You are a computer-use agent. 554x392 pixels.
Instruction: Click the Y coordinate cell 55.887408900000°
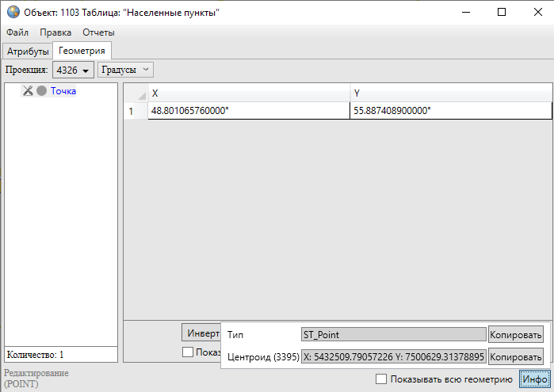pyautogui.click(x=450, y=111)
